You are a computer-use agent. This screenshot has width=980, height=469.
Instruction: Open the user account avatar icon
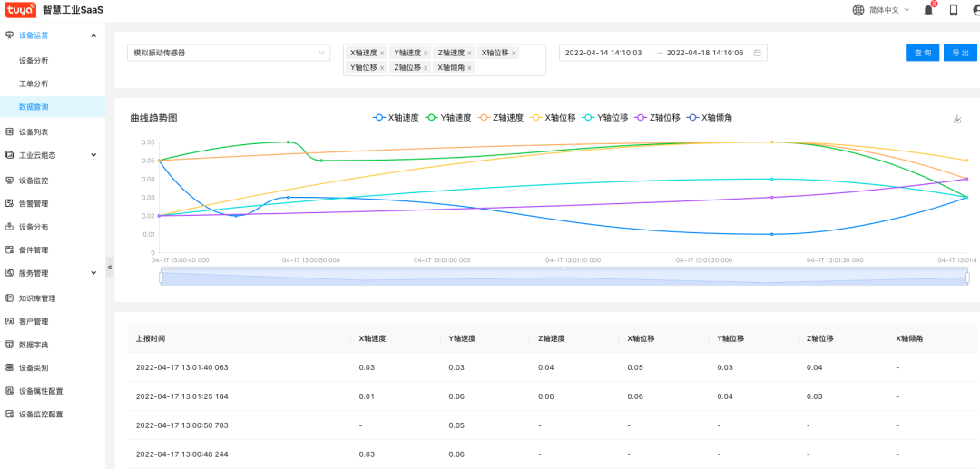pyautogui.click(x=976, y=10)
